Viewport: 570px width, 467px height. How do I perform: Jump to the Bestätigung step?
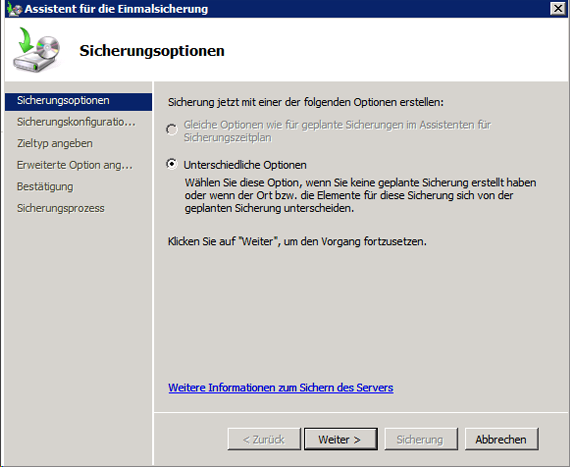(x=45, y=186)
